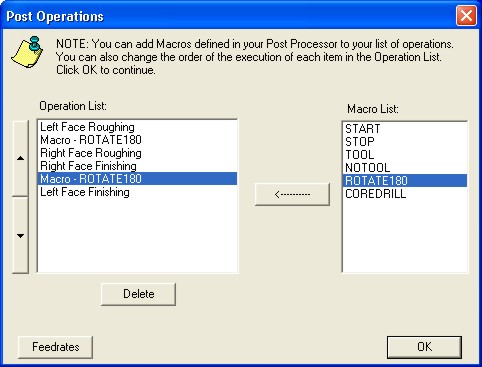Image resolution: width=482 pixels, height=367 pixels.
Task: Select highlighted Macro - ROTATE180 operation
Action: 137,179
